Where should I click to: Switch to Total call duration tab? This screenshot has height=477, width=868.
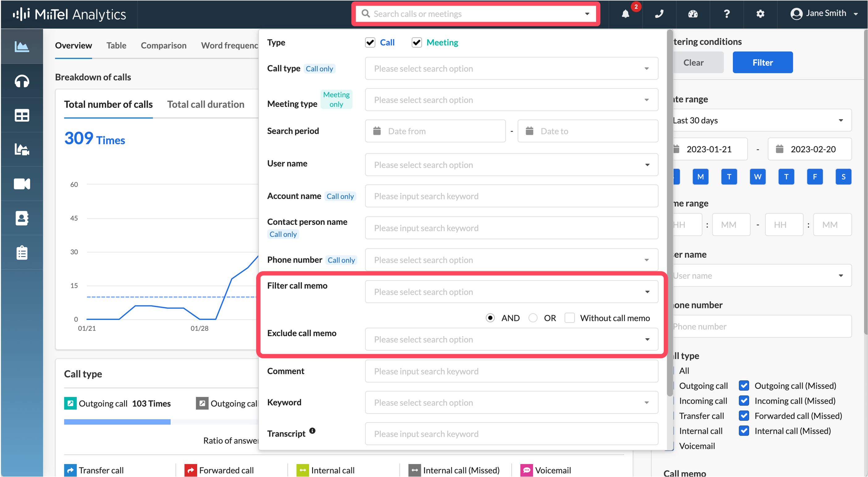click(x=206, y=104)
